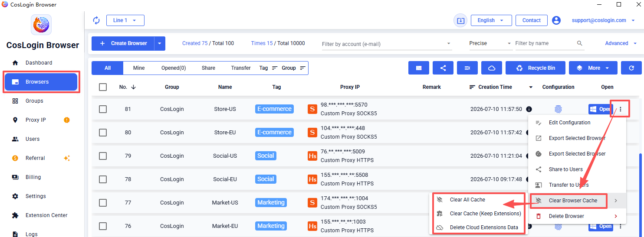The image size is (644, 237).
Task: Click the SOCKS5 proxy icon for Store-EU
Action: click(x=312, y=133)
